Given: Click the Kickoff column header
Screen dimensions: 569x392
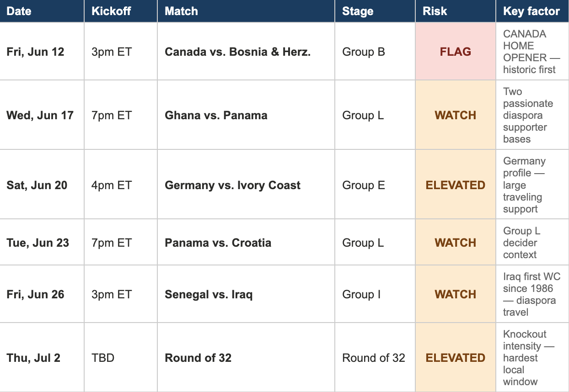Looking at the screenshot, I should click(x=121, y=11).
